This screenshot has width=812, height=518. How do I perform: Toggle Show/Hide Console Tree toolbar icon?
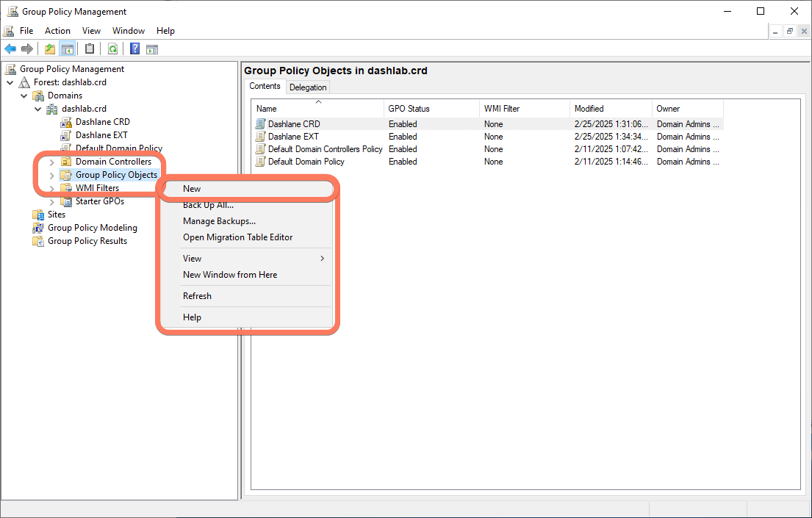pyautogui.click(x=68, y=49)
